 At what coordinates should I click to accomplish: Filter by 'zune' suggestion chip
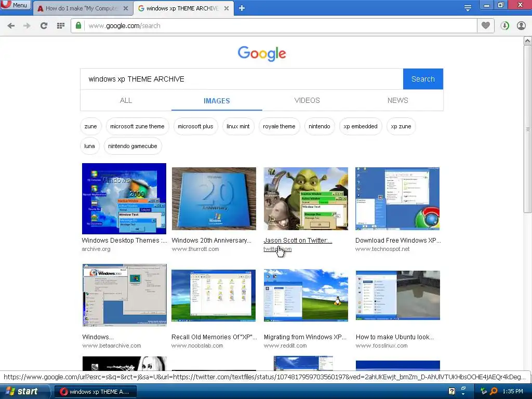tap(90, 126)
